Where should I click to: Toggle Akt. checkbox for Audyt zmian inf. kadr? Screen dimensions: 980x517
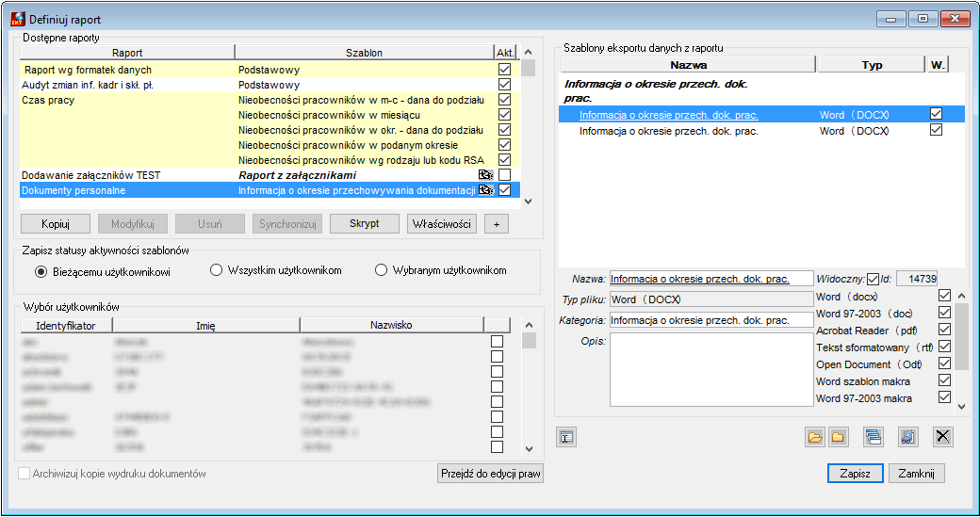[504, 85]
